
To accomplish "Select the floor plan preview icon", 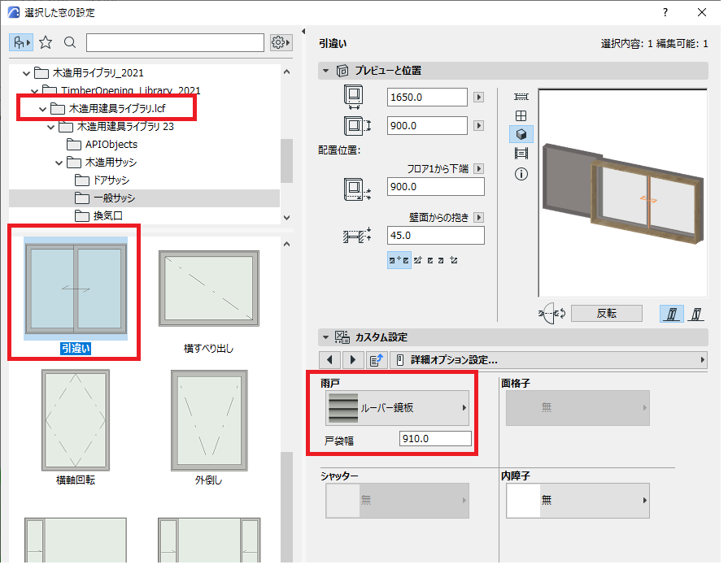I will click(521, 97).
